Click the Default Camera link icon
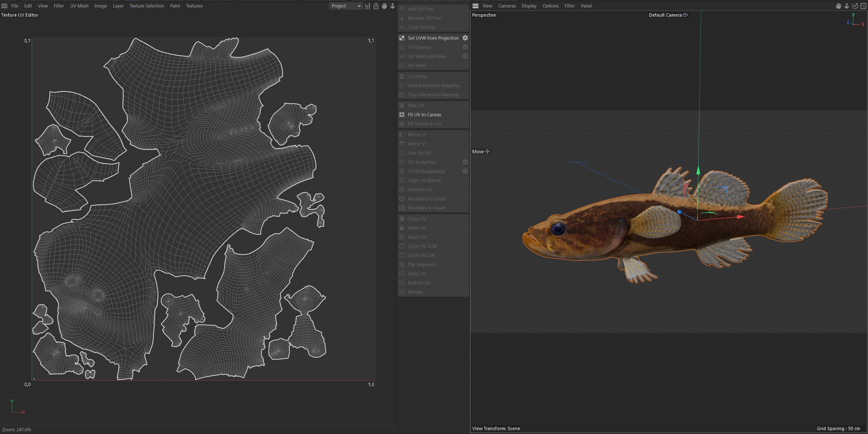Viewport: 868px width, 434px height. [685, 15]
